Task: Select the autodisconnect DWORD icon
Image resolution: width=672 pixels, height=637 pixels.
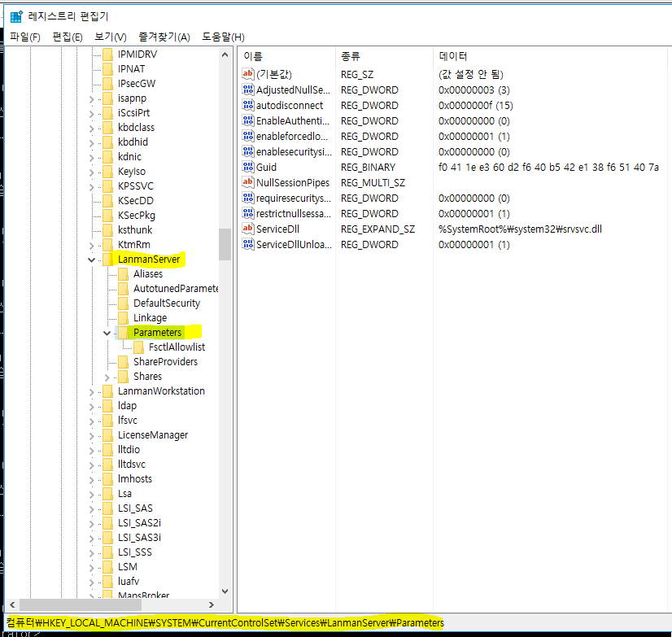Action: 247,105
